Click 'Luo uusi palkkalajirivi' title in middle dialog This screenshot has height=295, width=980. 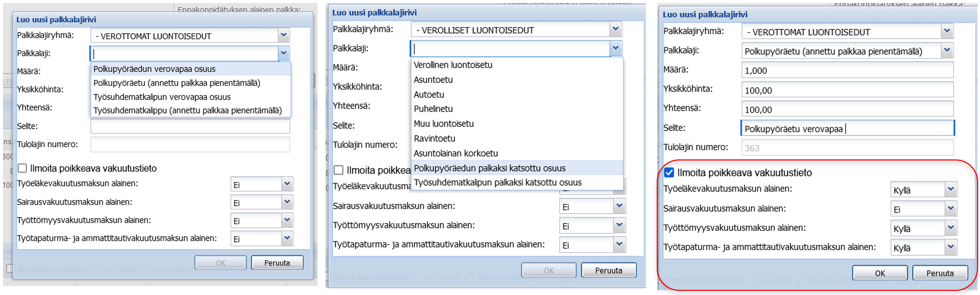(x=374, y=13)
